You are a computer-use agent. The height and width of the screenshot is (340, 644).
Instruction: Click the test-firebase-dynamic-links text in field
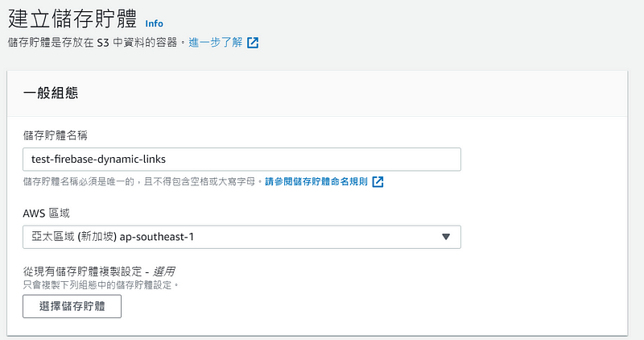coord(98,160)
